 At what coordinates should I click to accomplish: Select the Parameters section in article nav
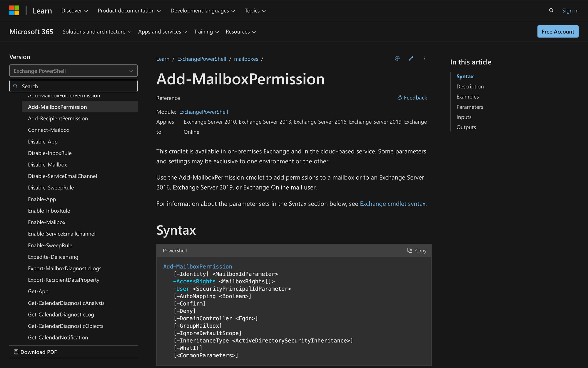470,106
